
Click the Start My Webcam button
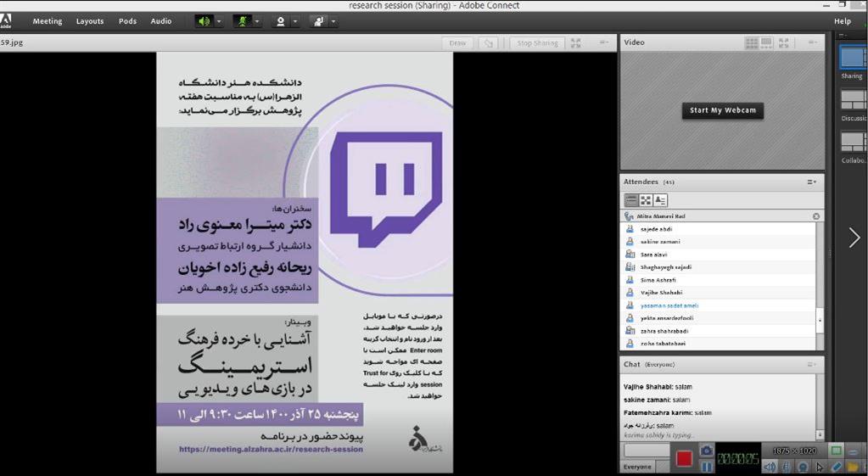point(722,110)
